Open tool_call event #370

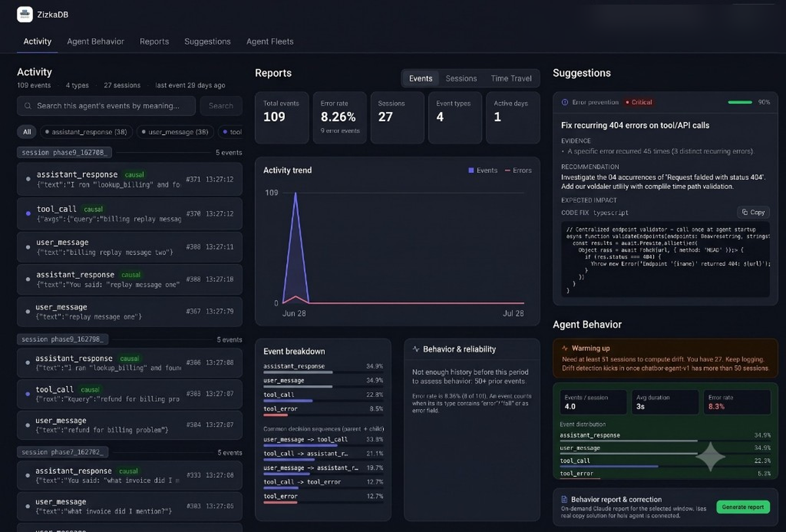130,213
